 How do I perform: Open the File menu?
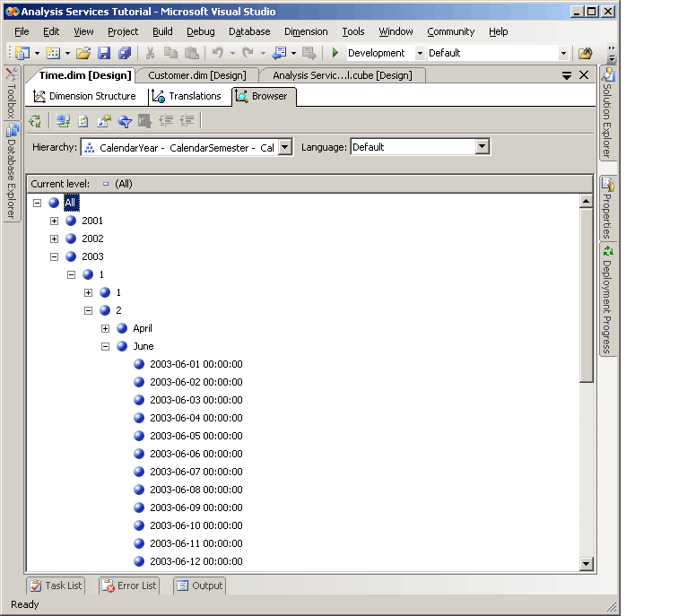click(x=22, y=31)
